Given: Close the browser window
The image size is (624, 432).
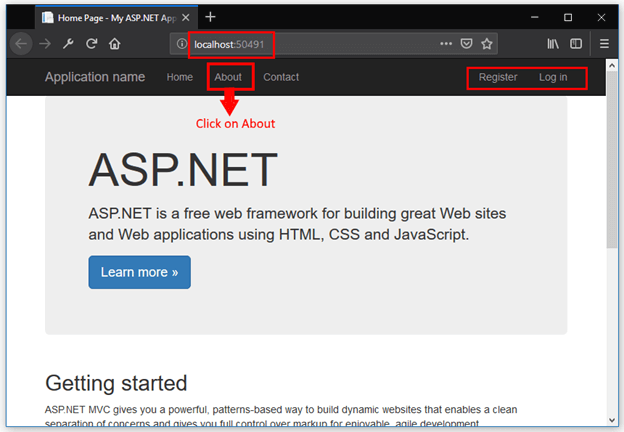Looking at the screenshot, I should pyautogui.click(x=601, y=17).
